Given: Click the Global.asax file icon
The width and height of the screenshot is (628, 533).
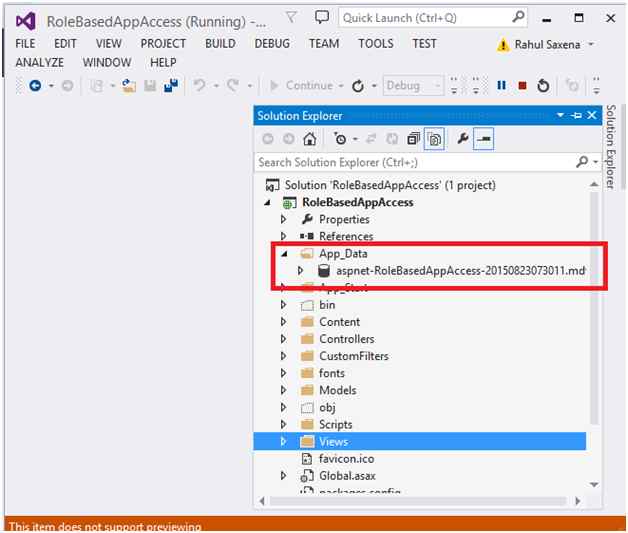Looking at the screenshot, I should [307, 476].
